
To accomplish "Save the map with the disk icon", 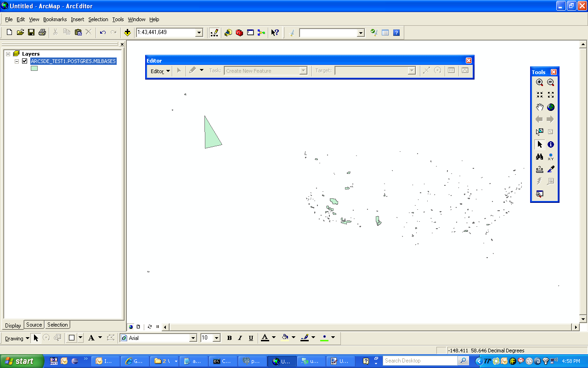I will [31, 32].
